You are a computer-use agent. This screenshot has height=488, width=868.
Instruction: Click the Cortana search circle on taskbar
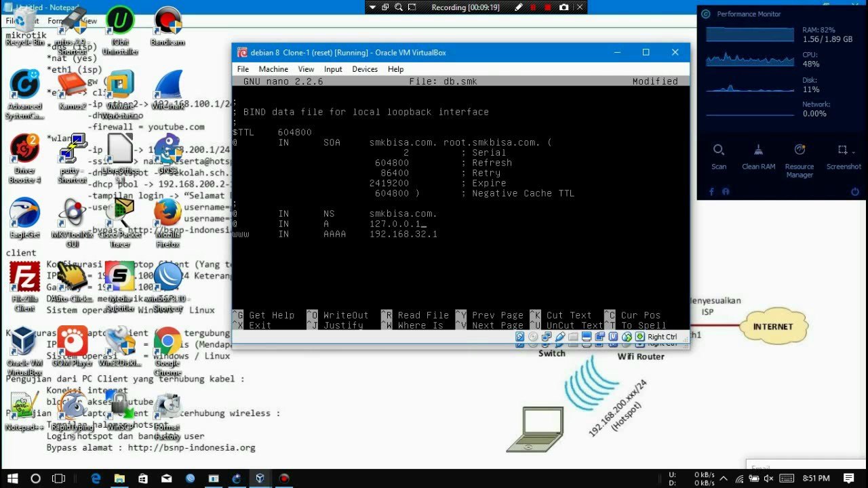point(35,479)
